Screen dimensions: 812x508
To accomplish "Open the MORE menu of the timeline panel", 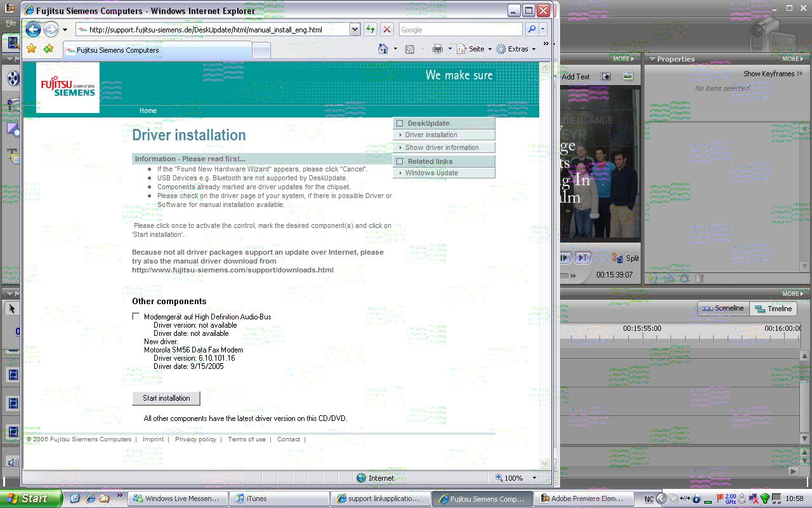I will coord(792,294).
